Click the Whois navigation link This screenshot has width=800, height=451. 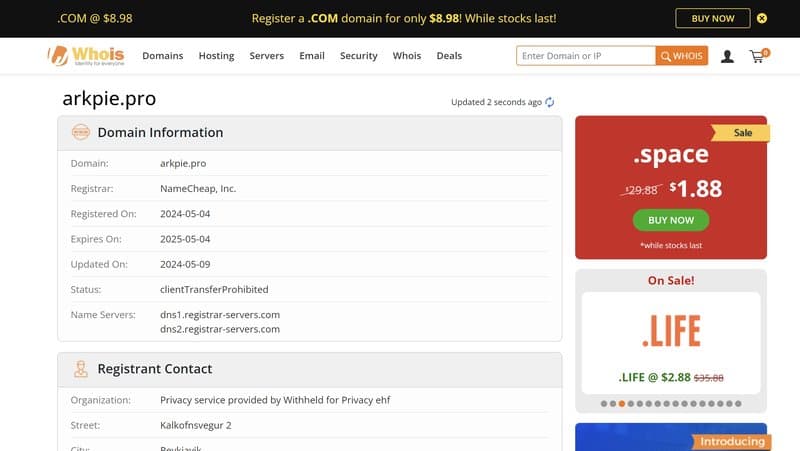(x=407, y=56)
